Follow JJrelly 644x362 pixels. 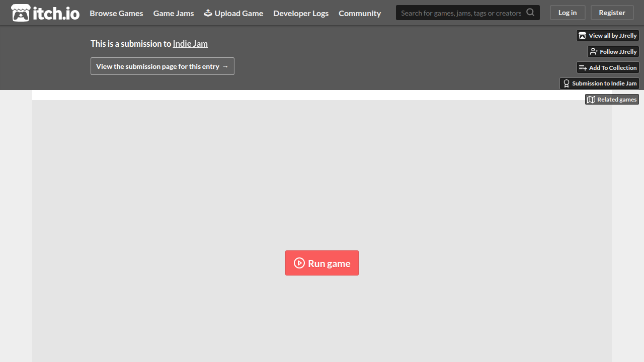[x=613, y=52]
